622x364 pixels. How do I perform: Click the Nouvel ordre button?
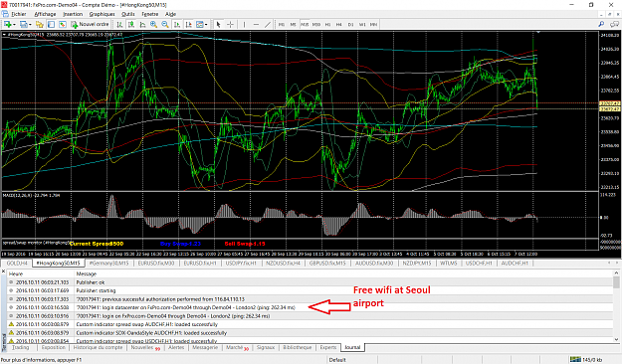[90, 25]
